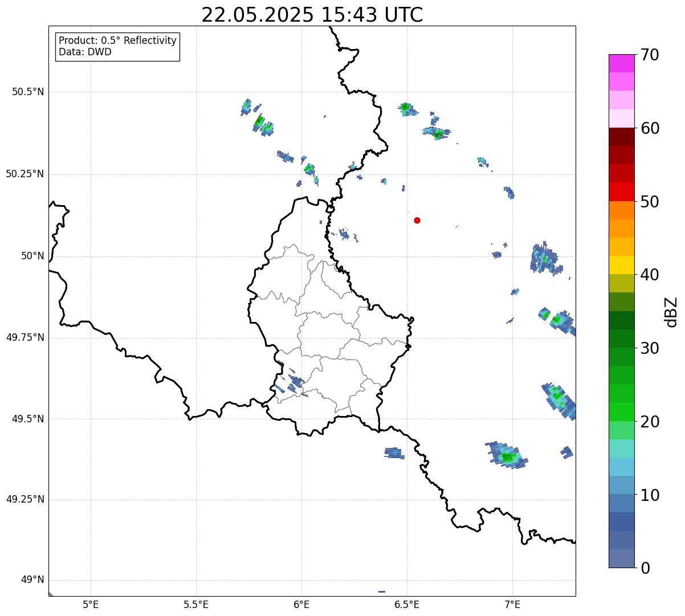Click the red radar site marker dot
This screenshot has width=685, height=616.
click(x=417, y=220)
